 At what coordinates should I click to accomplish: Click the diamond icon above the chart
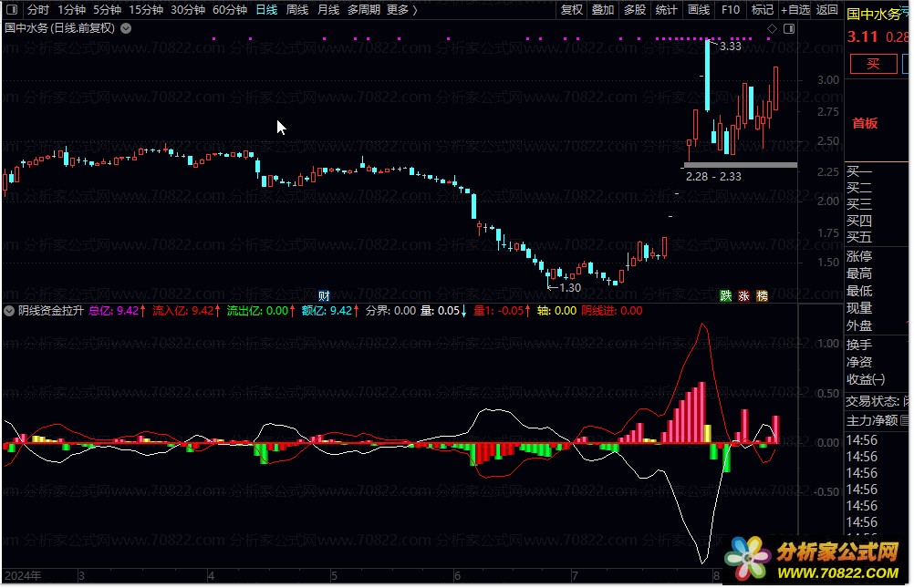tap(772, 28)
